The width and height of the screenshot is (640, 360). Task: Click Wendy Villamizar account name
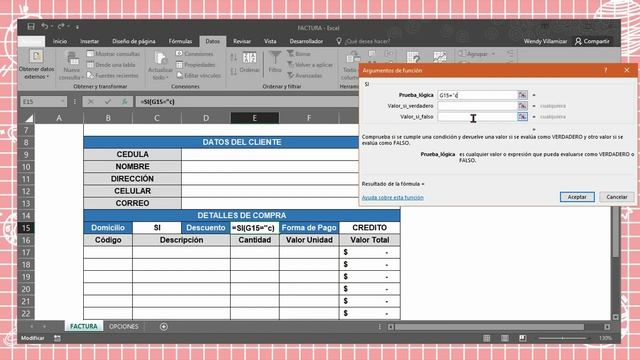tap(545, 41)
